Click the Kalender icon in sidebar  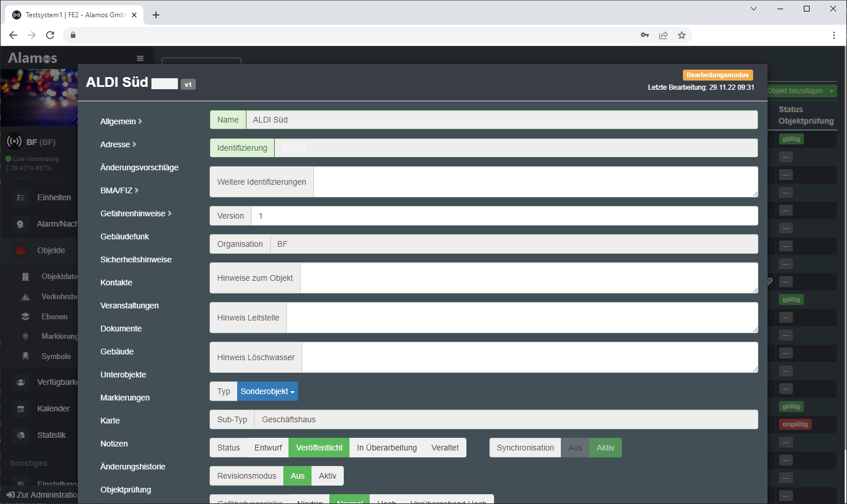(x=21, y=408)
